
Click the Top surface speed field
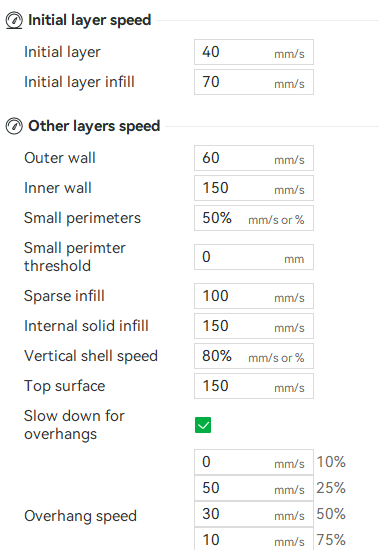[254, 386]
